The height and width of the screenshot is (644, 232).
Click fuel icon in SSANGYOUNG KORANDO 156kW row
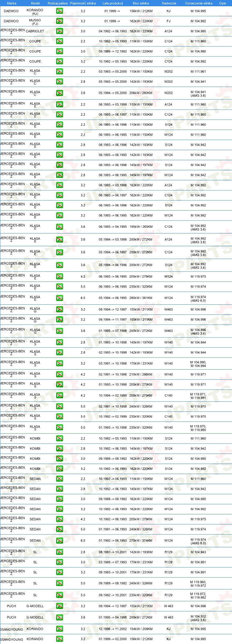click(x=59, y=639)
